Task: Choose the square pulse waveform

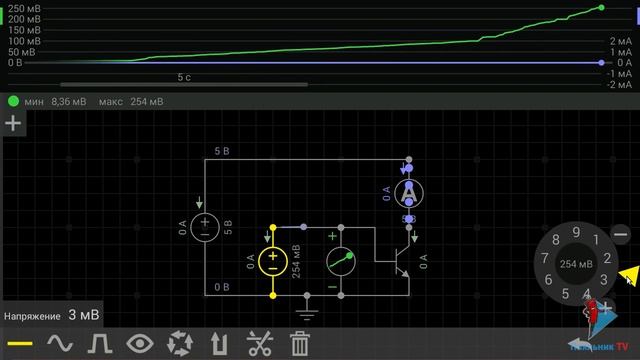Action: pyautogui.click(x=100, y=343)
